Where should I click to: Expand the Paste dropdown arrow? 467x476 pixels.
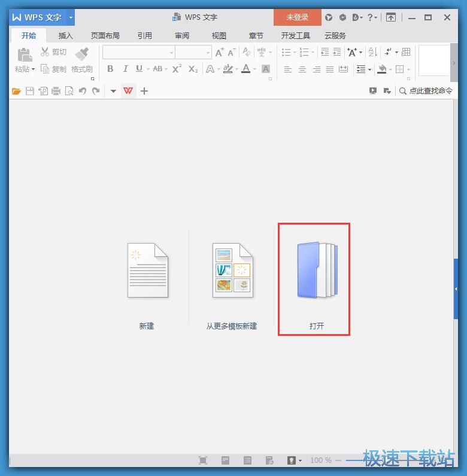[x=33, y=69]
